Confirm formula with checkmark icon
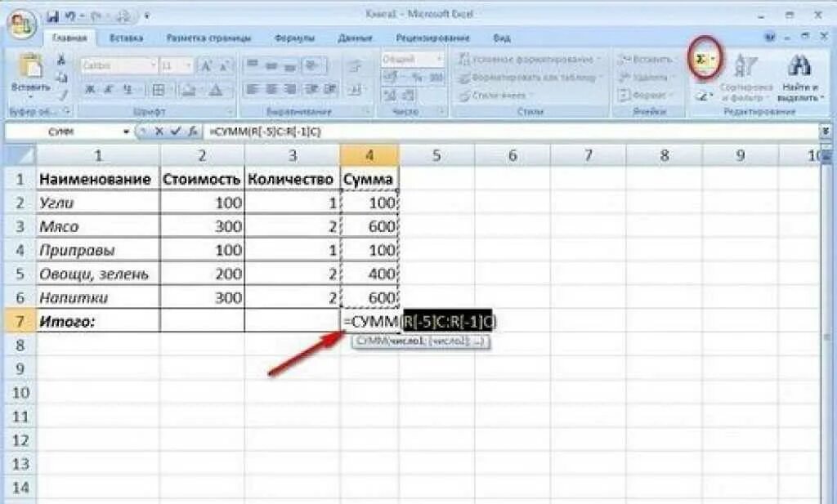This screenshot has width=837, height=504. (175, 132)
